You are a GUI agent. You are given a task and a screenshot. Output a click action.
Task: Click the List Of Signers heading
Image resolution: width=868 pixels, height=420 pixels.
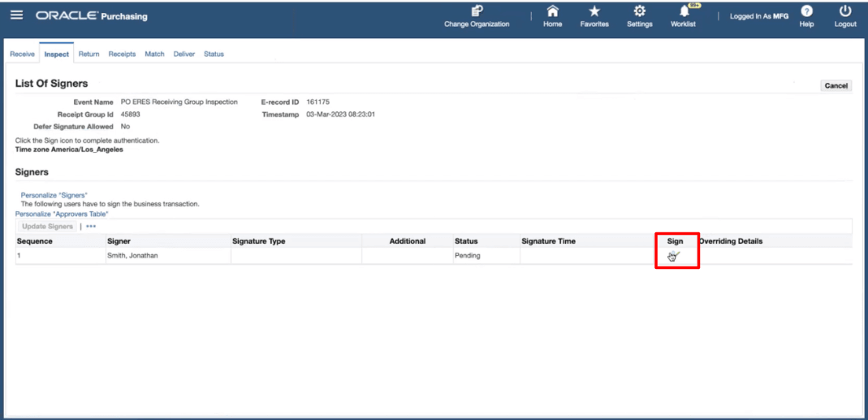[x=51, y=84]
